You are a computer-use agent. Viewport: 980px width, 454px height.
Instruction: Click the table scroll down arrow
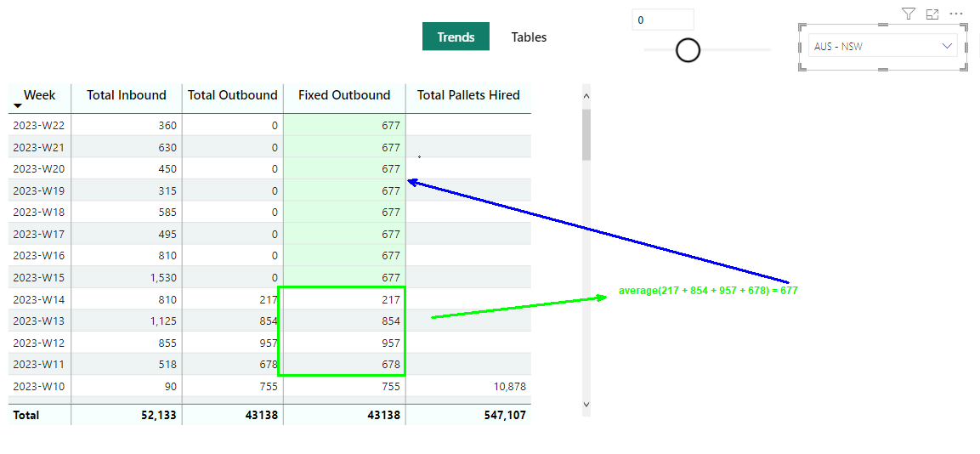tap(586, 405)
